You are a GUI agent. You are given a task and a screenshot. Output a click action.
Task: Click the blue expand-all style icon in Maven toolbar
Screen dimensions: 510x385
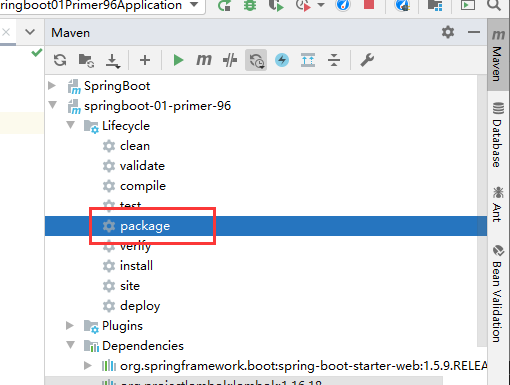pos(308,60)
